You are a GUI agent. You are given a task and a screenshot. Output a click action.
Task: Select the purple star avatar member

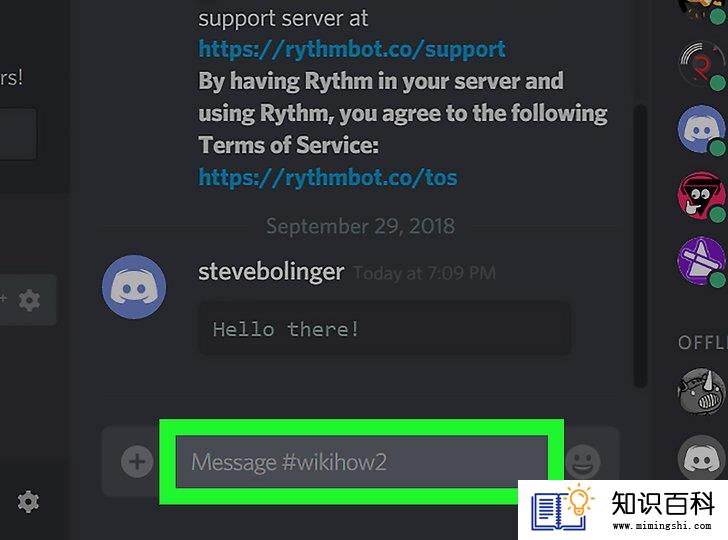click(701, 260)
